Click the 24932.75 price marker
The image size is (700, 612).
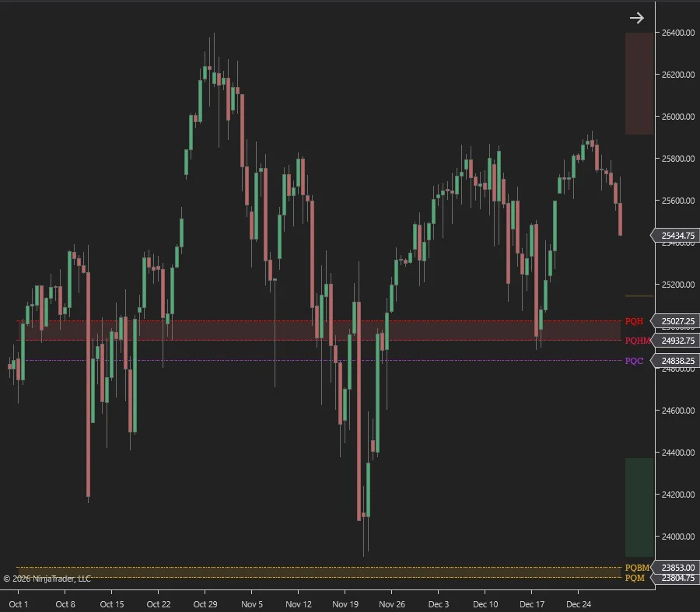[676, 341]
